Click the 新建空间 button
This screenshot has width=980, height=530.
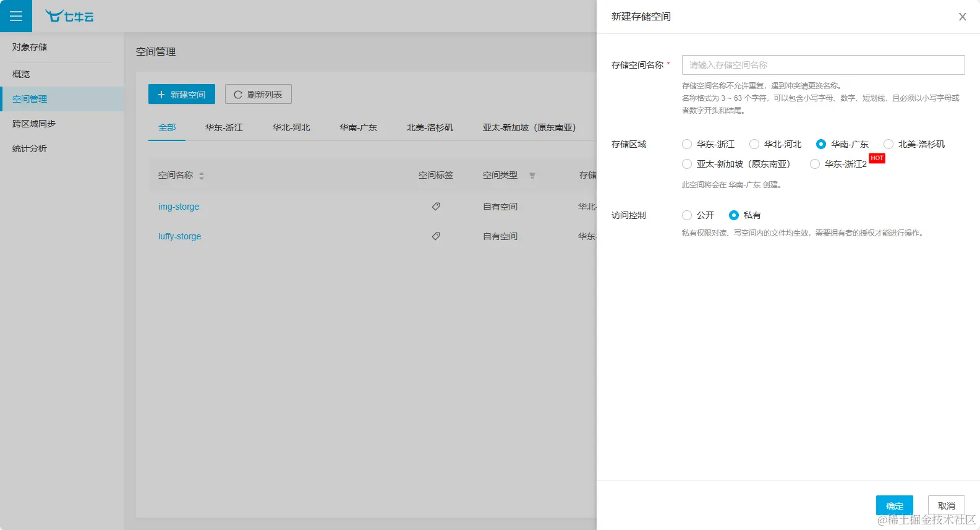[182, 94]
